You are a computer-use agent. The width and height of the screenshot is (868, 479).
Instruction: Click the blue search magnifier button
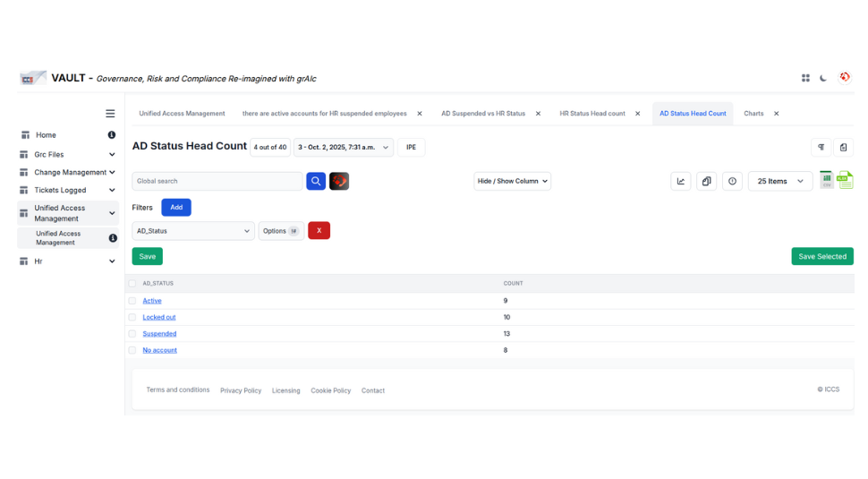point(316,181)
